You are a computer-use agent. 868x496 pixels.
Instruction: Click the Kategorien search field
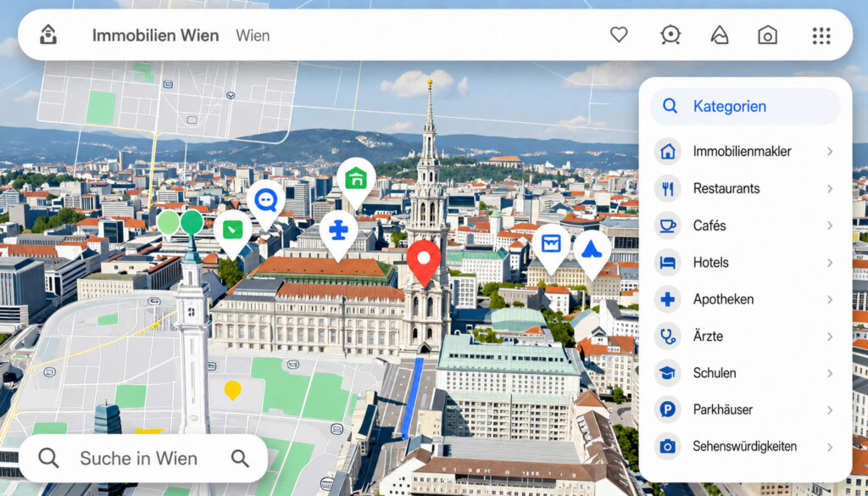pyautogui.click(x=744, y=106)
